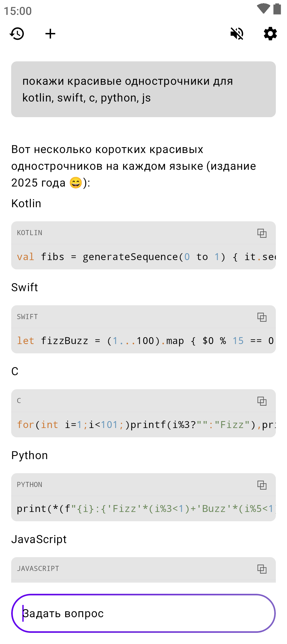Tap the JAVASCRIPT code block header label

[38, 569]
